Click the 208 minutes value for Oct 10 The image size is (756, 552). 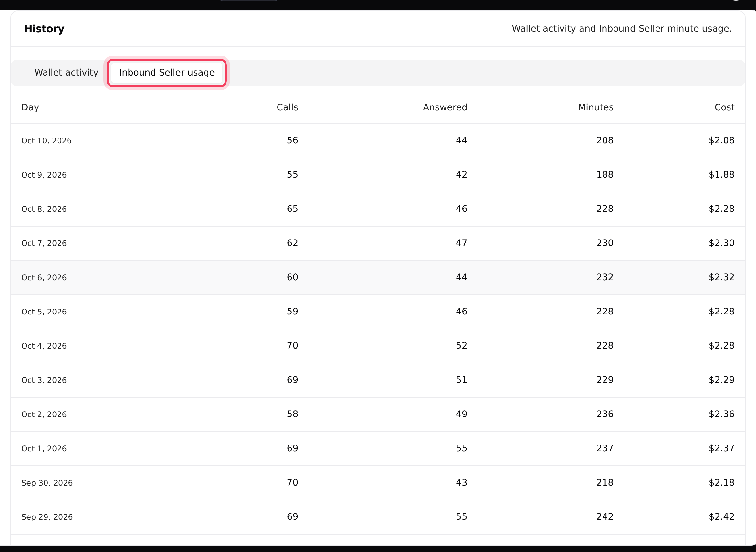[605, 140]
